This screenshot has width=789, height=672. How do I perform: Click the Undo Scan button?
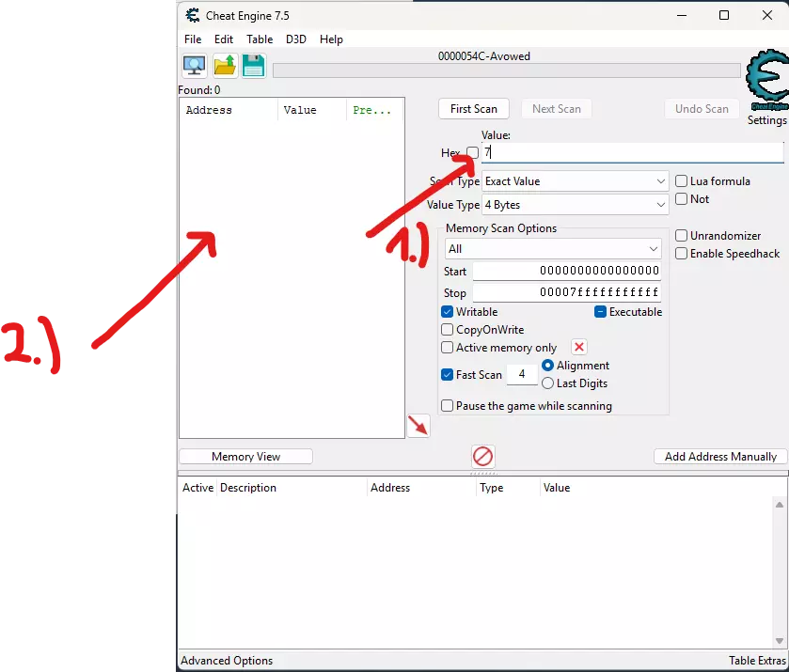tap(702, 109)
